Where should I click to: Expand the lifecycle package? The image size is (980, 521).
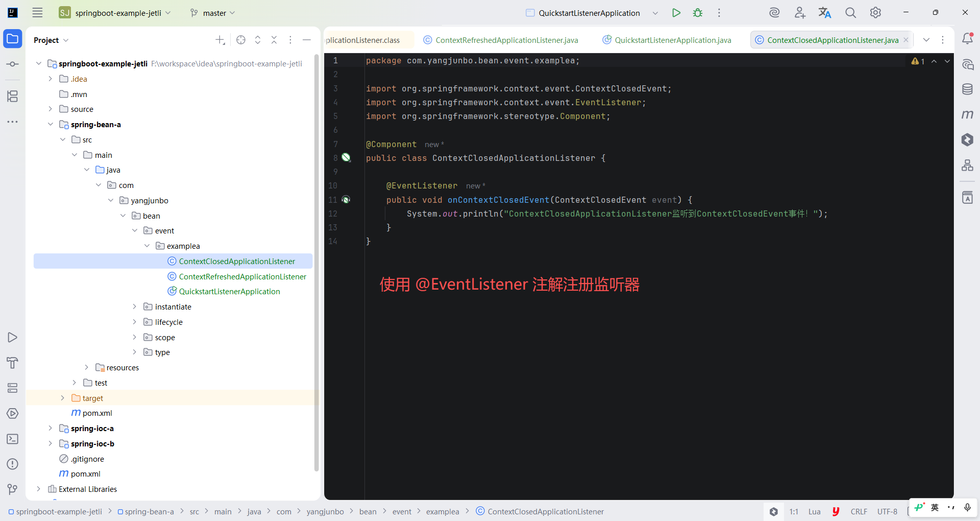tap(135, 322)
